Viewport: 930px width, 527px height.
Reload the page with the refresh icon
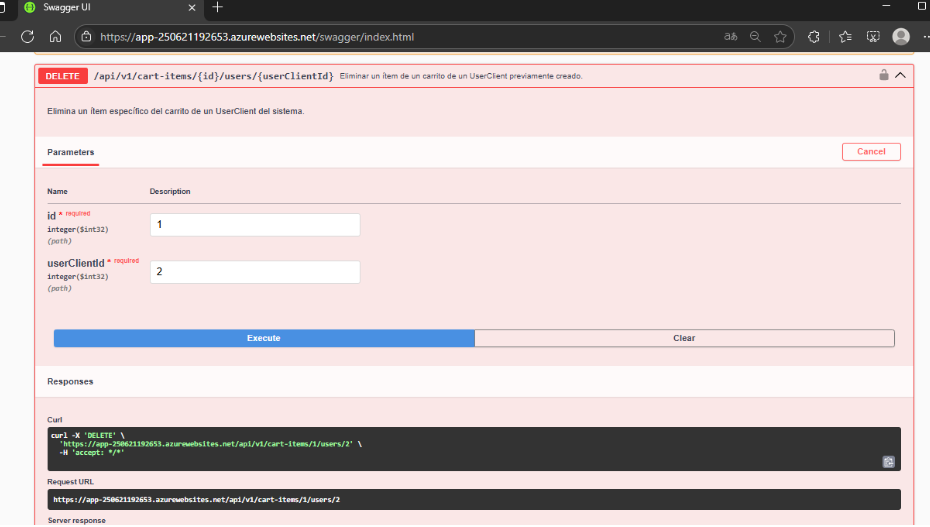pos(27,37)
